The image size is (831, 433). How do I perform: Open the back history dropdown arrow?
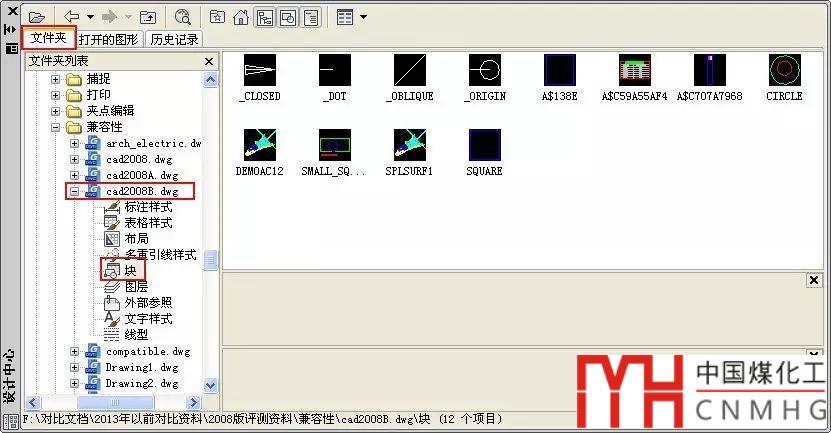point(91,17)
